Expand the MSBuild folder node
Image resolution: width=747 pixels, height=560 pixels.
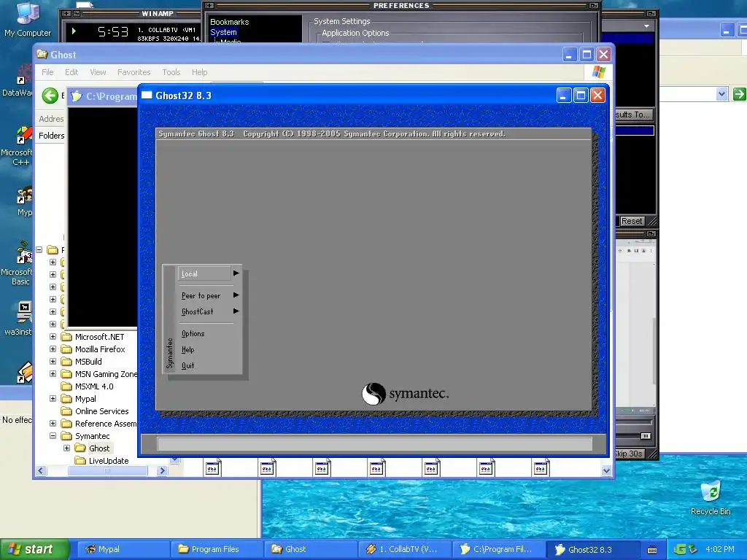53,362
